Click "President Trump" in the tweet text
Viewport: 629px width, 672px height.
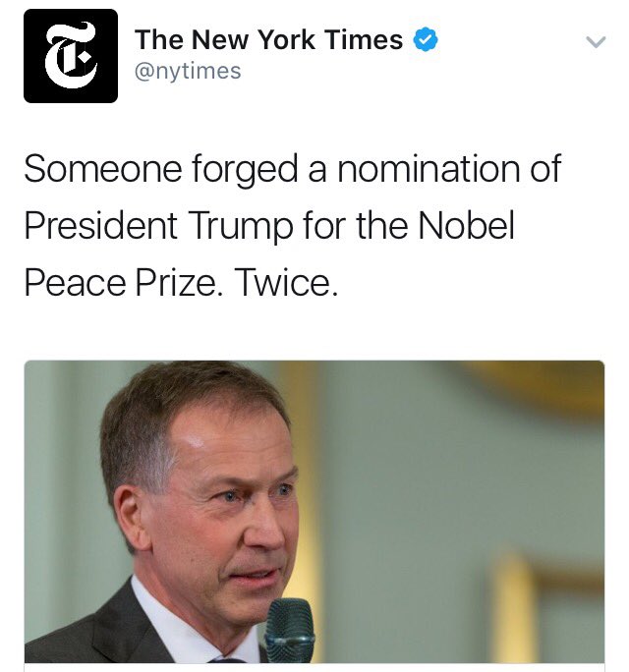(158, 225)
